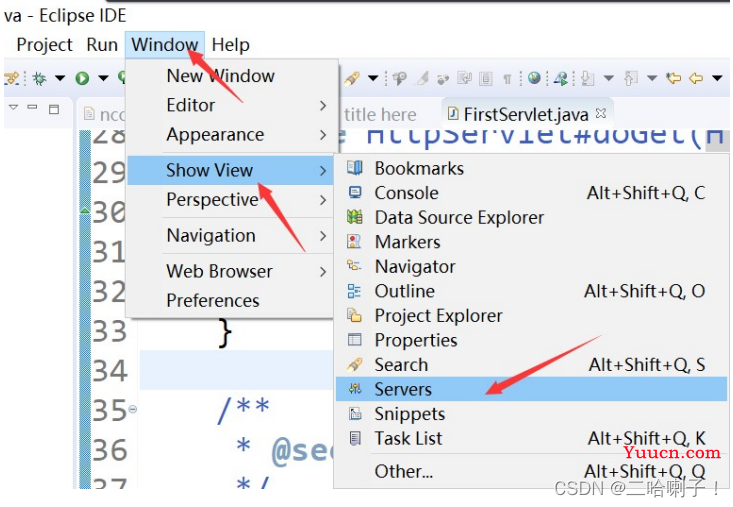Toggle block selection mode in toolbar

point(486,79)
